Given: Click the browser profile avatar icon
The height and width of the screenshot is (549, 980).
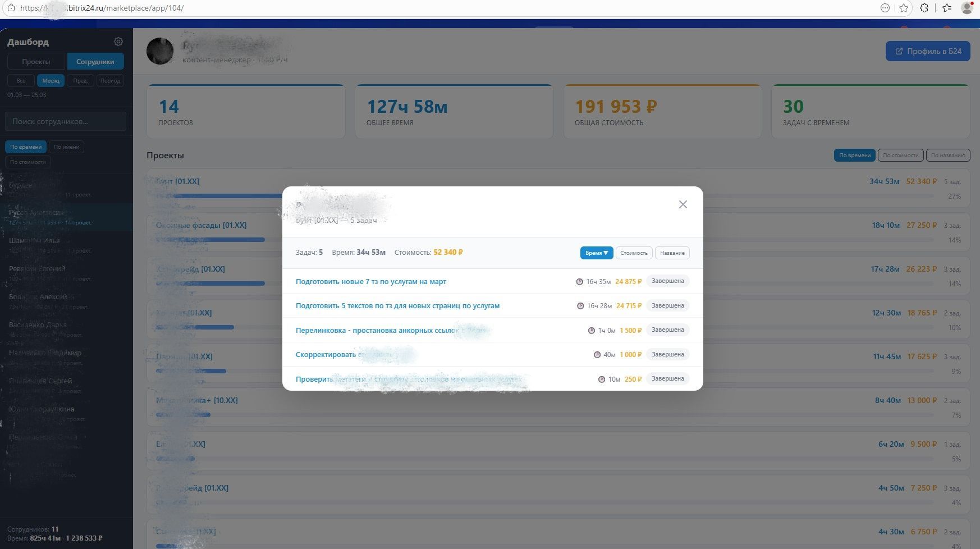Looking at the screenshot, I should [x=967, y=8].
